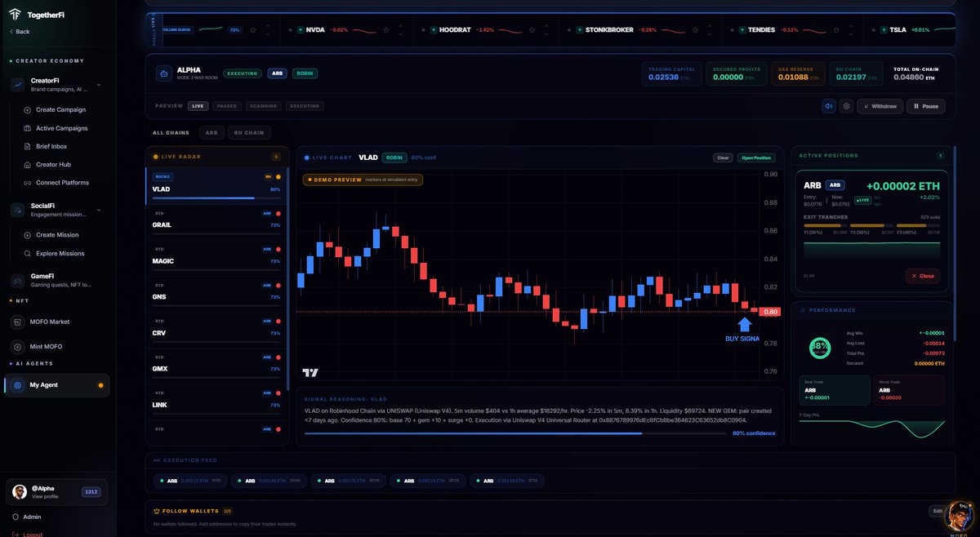Click the 0.80 price label on chart
The width and height of the screenshot is (980, 537).
[x=770, y=311]
